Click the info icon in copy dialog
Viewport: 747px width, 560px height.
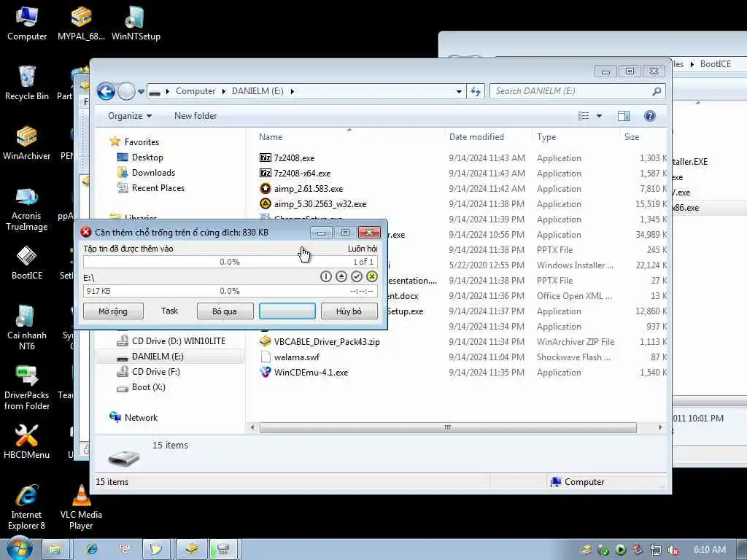coord(326,276)
